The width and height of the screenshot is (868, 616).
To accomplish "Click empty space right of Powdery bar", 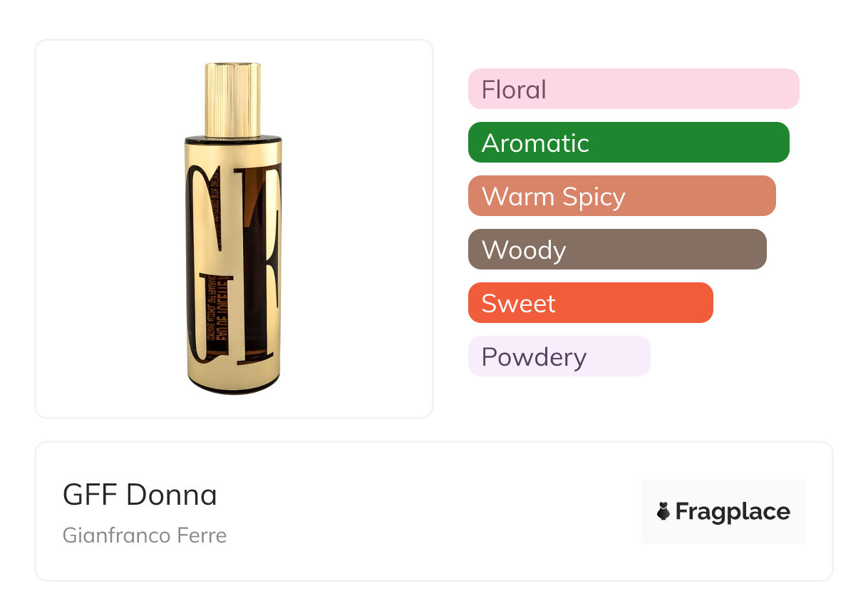I will click(734, 356).
